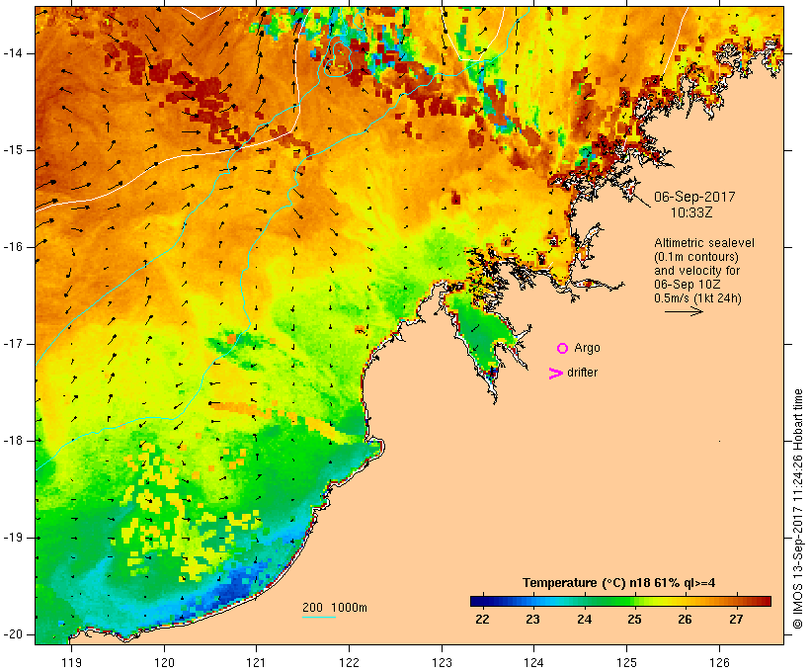Click the '-14' latitude axis label
This screenshot has width=810, height=672.
pos(13,53)
